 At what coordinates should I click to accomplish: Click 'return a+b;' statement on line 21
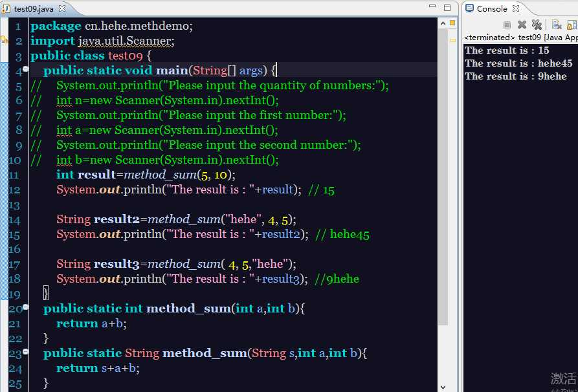pos(91,323)
